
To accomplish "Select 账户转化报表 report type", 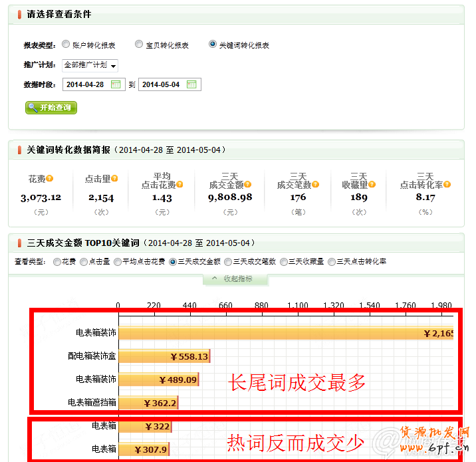I will point(66,45).
